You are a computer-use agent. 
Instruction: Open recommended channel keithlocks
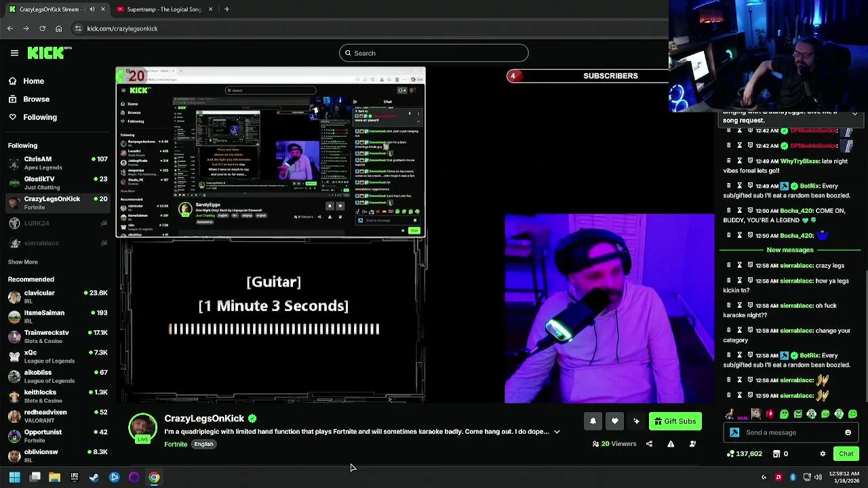58,396
